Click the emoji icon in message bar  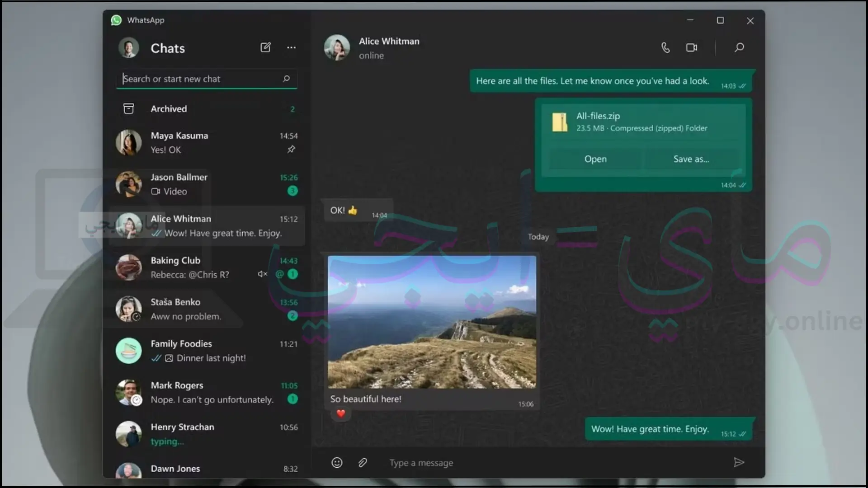pos(336,462)
